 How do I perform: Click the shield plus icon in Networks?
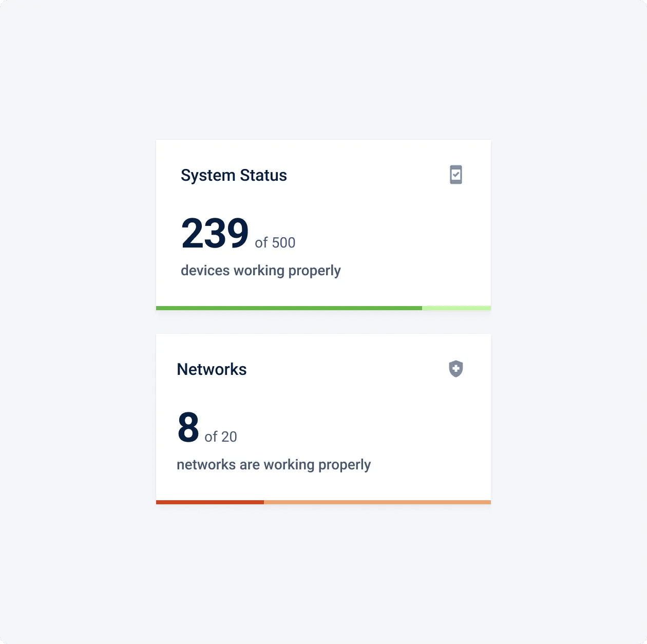coord(456,369)
